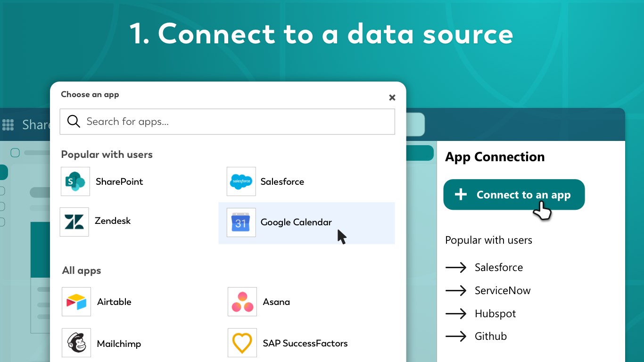Open the app launcher grid icon
Screen dimensions: 644x362
click(x=8, y=124)
